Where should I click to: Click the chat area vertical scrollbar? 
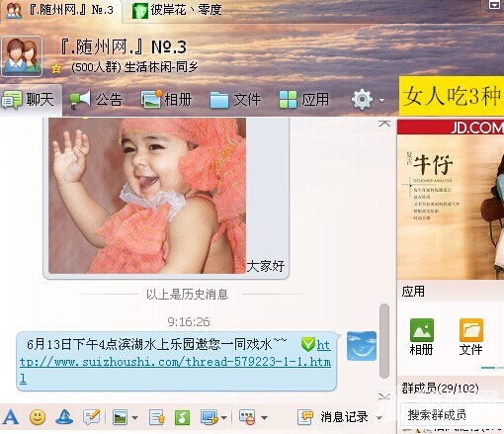pyautogui.click(x=384, y=341)
